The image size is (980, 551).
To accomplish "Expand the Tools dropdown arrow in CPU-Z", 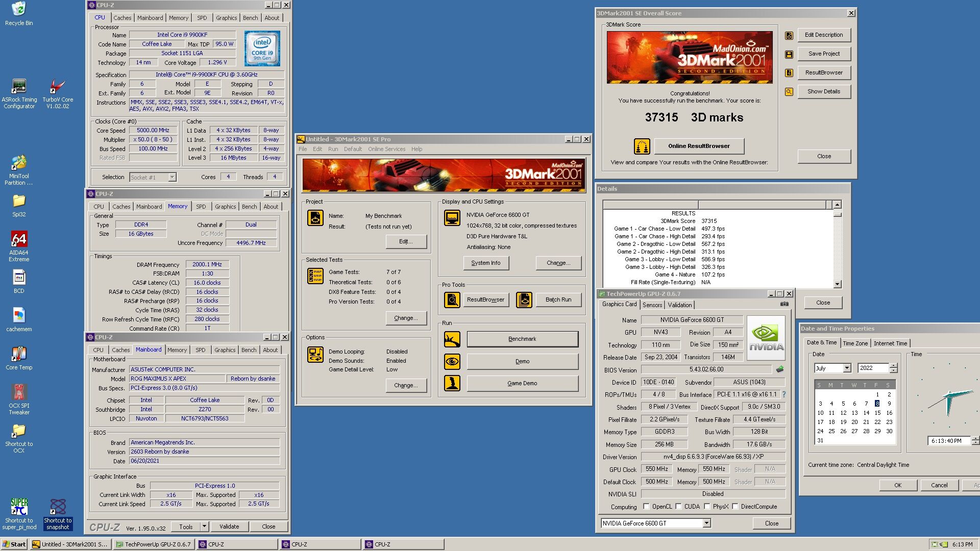I will tap(204, 527).
